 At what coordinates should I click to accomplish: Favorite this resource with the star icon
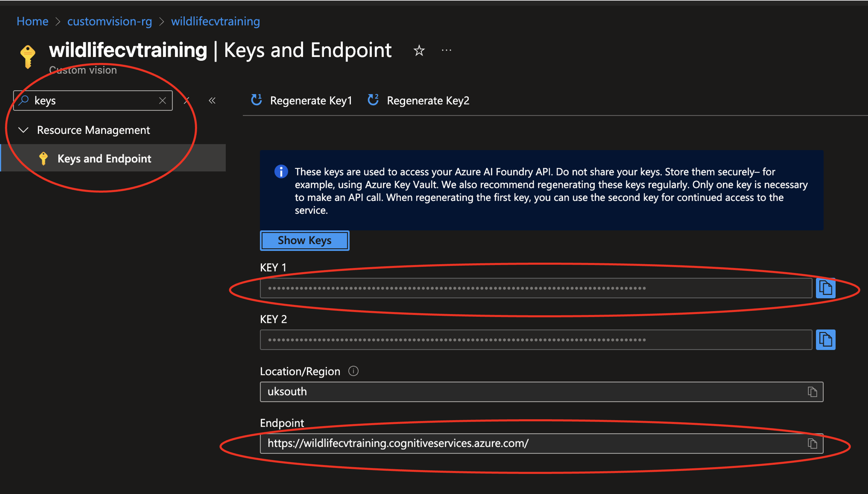(x=419, y=51)
